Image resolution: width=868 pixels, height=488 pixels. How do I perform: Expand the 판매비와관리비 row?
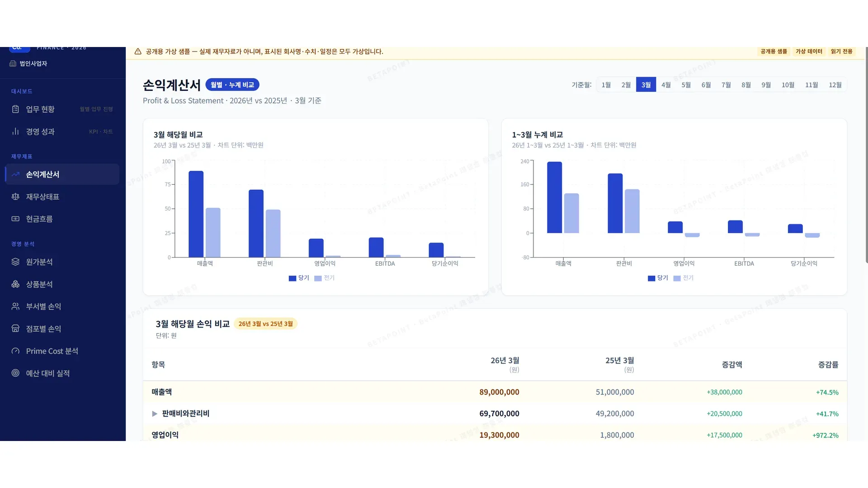(x=155, y=414)
